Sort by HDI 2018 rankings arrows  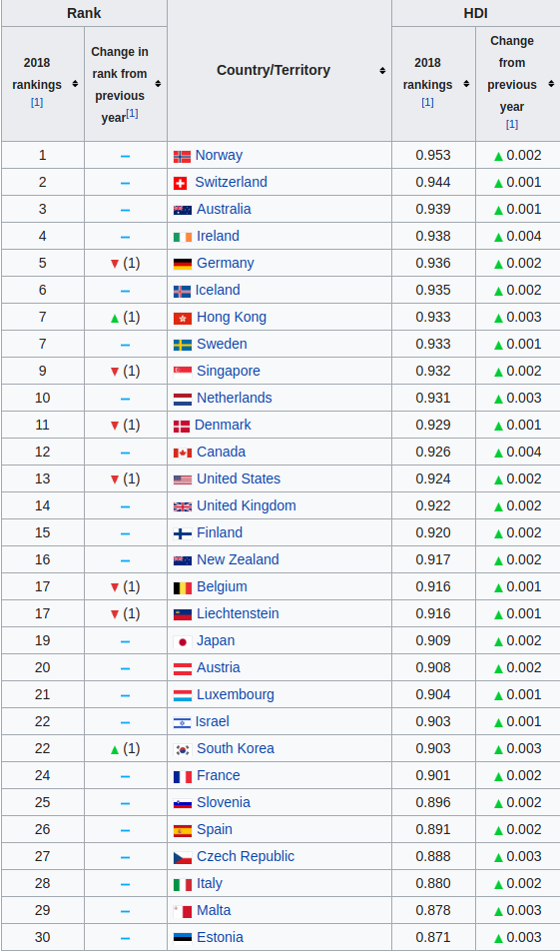(466, 84)
